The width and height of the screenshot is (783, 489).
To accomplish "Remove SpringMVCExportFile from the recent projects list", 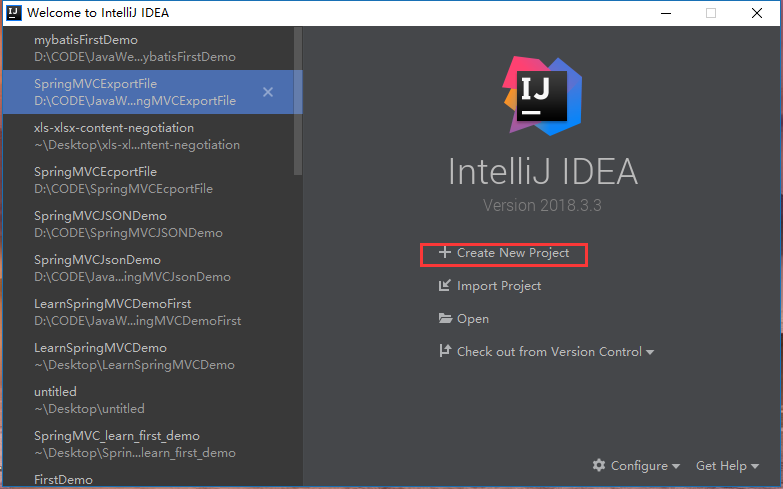I will (268, 92).
